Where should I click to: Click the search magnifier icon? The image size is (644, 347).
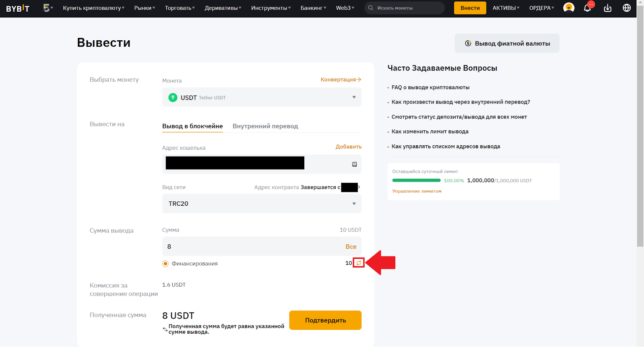(x=371, y=8)
